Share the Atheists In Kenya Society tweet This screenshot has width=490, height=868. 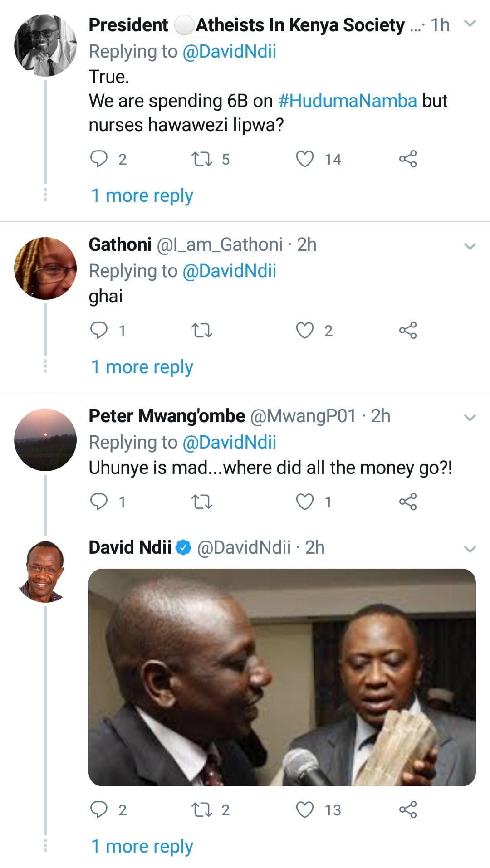point(408,159)
